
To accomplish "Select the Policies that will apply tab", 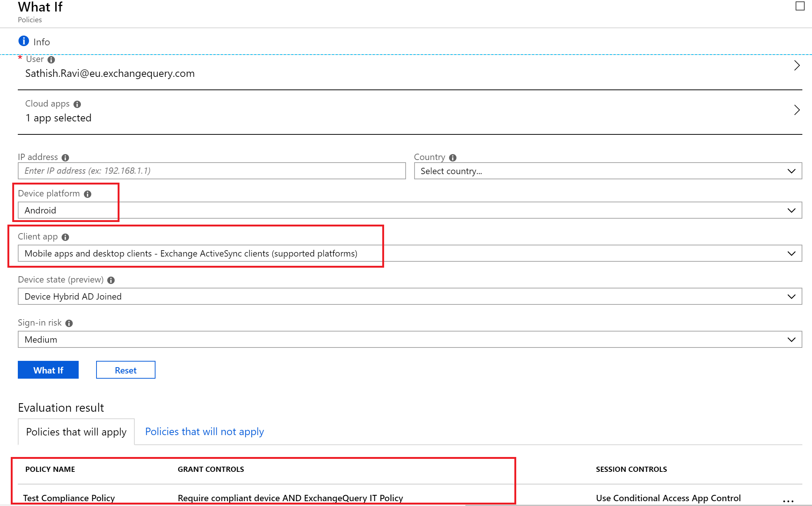I will (76, 432).
